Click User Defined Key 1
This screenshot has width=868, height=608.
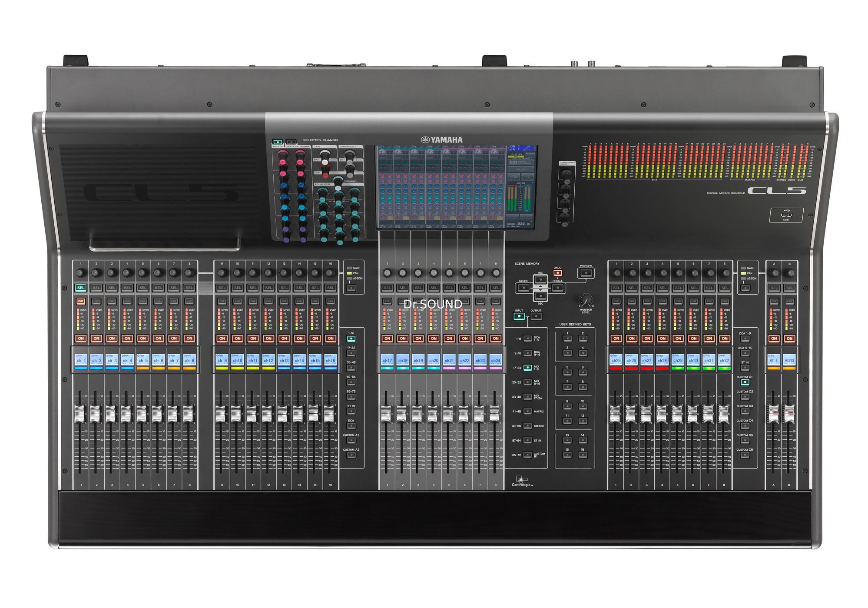(x=567, y=339)
